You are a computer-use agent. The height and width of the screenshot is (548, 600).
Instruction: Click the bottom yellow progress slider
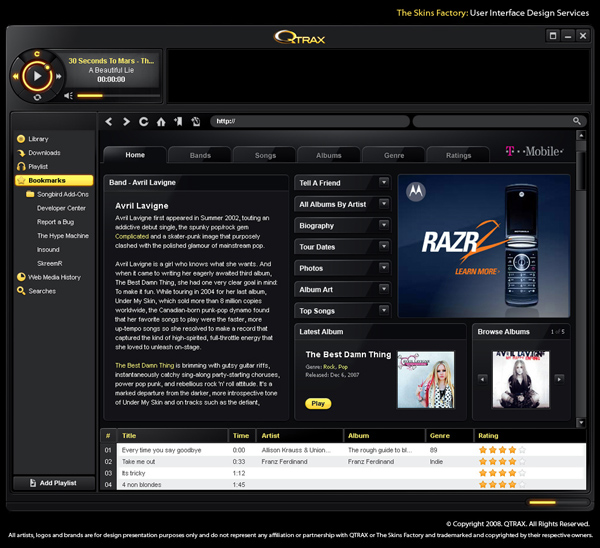point(542,502)
